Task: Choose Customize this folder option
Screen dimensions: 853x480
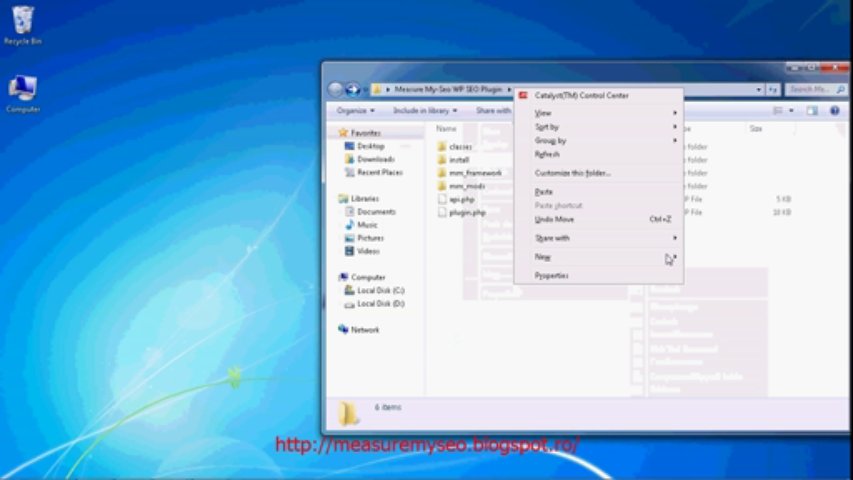Action: (x=572, y=173)
